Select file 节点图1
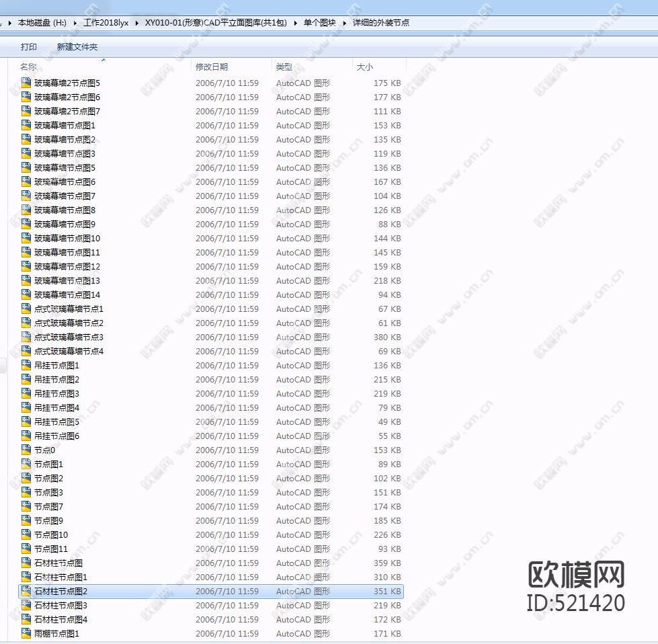658x644 pixels. click(x=48, y=464)
